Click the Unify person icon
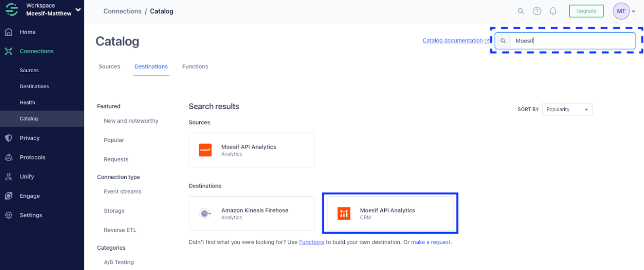644x270 pixels. click(9, 176)
